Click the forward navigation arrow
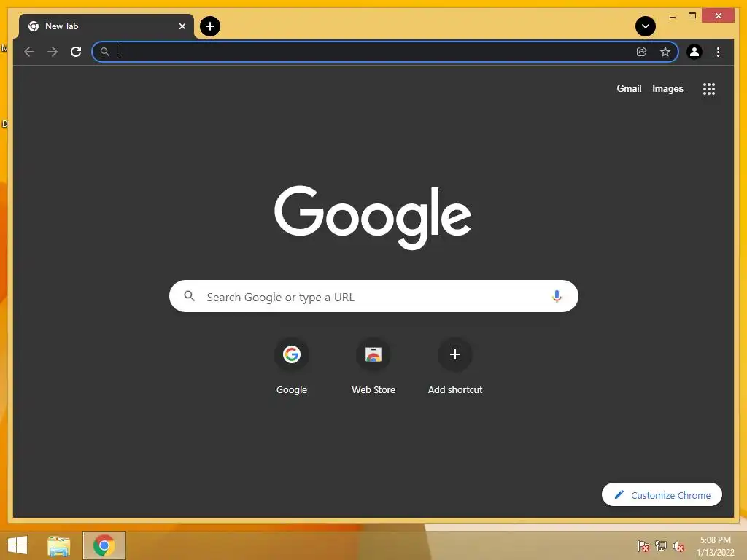This screenshot has width=747, height=560. pyautogui.click(x=53, y=52)
